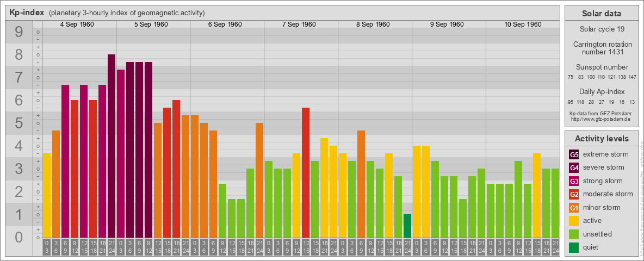
Task: Click the dark bar for 5 Sep 6-9
Action: pos(139,150)
